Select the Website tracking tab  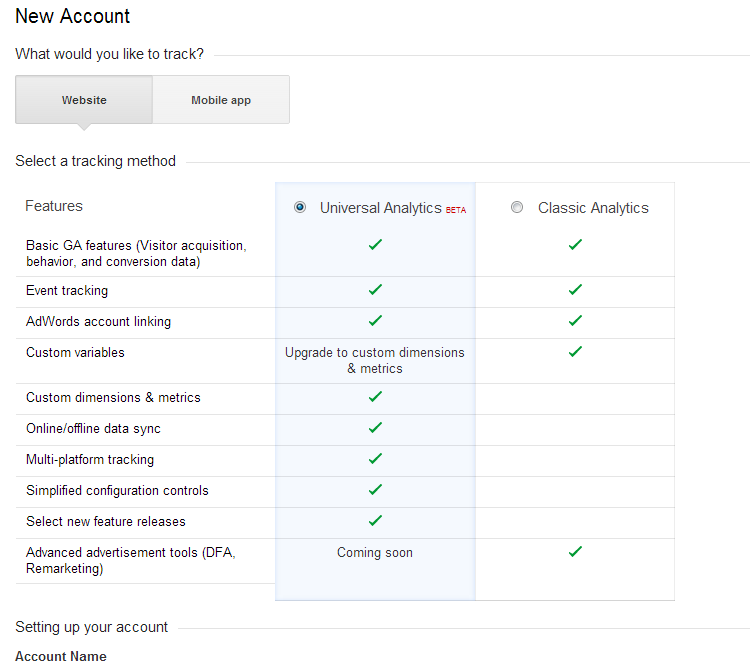(84, 100)
